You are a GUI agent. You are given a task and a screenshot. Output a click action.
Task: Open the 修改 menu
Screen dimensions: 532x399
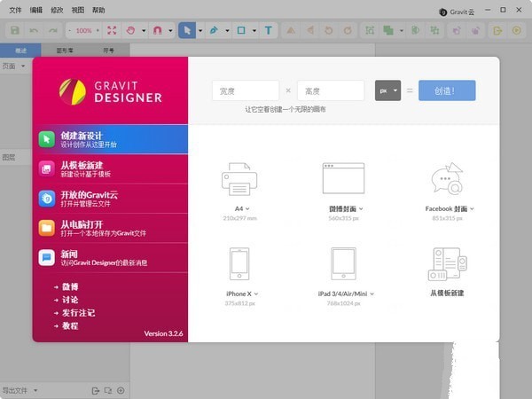(57, 10)
